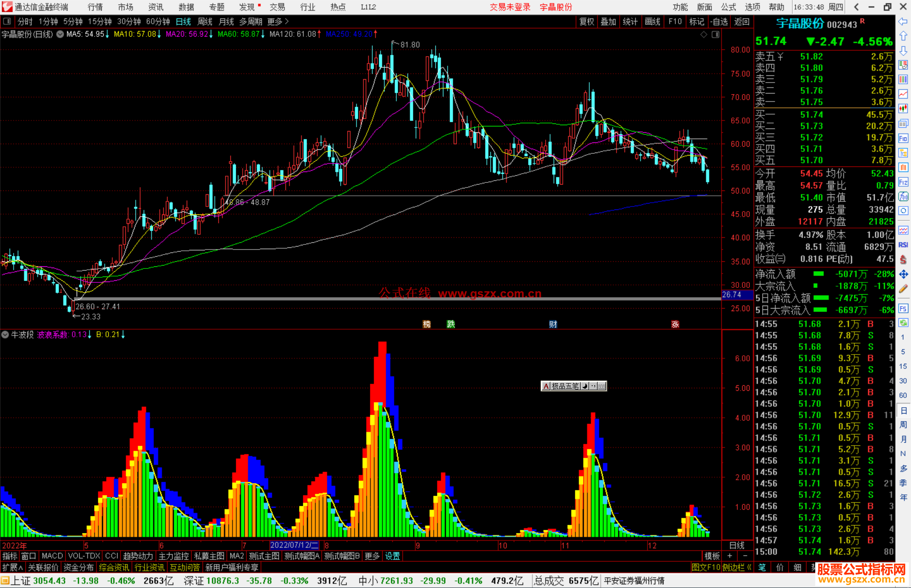Screen dimensions: 911x588
Task: Open the 行情 menu in top bar
Action: pyautogui.click(x=95, y=7)
